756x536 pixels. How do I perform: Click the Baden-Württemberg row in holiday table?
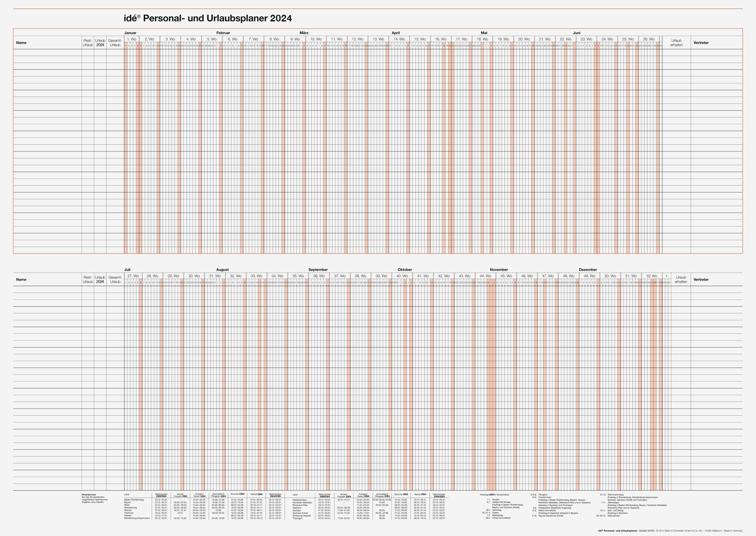(x=134, y=500)
